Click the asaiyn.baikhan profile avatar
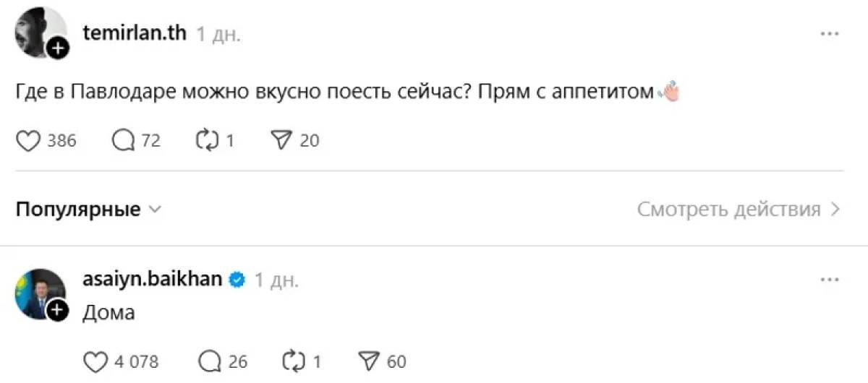The height and width of the screenshot is (383, 868). pyautogui.click(x=38, y=293)
